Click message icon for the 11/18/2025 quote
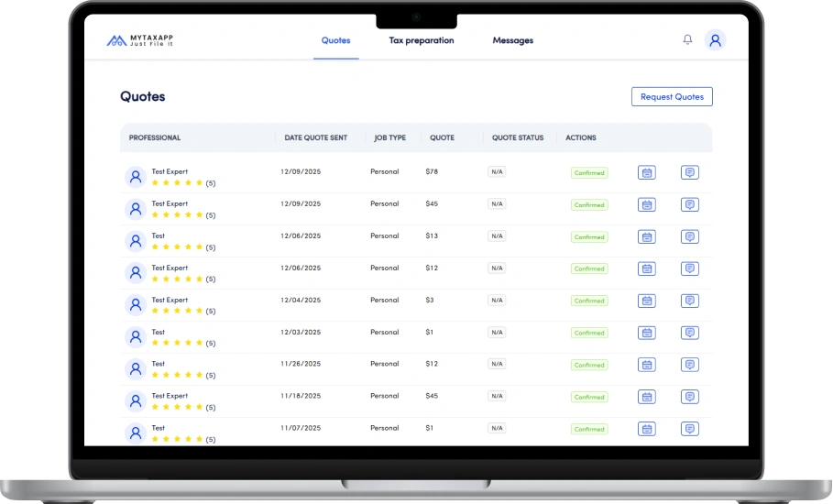Viewport: 833px width, 504px height. [689, 397]
